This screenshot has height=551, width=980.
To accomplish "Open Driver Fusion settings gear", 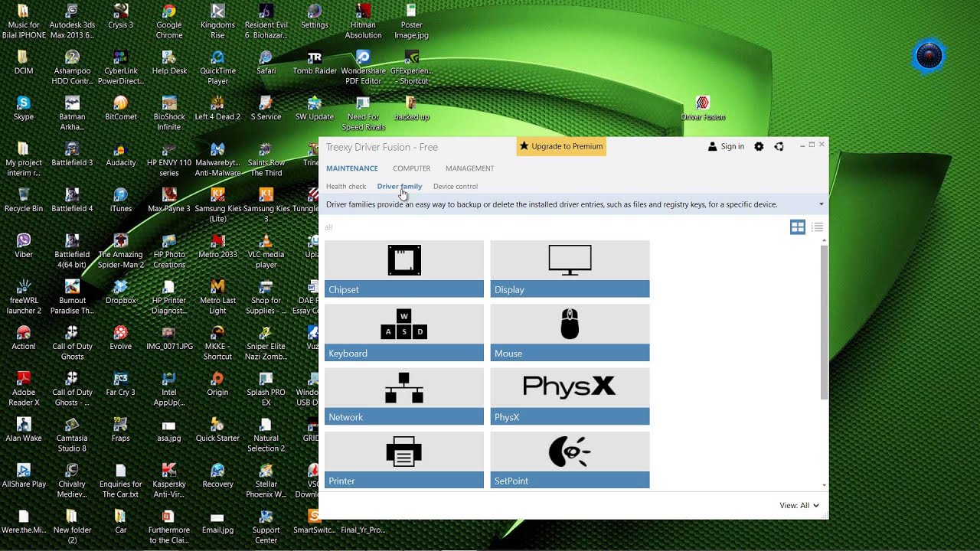I will 759,147.
